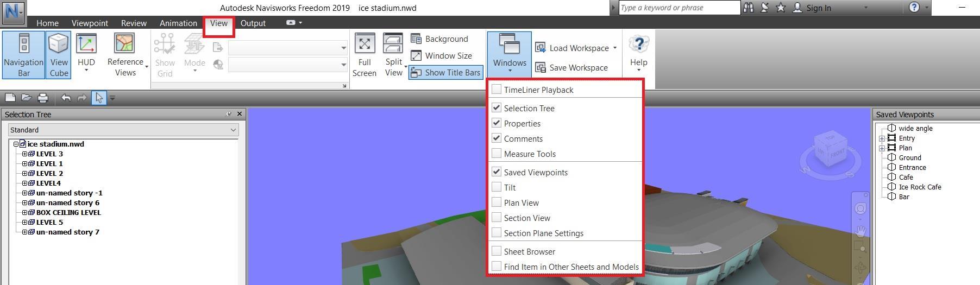This screenshot has width=980, height=285.
Task: Uncheck the Properties window
Action: tap(497, 123)
